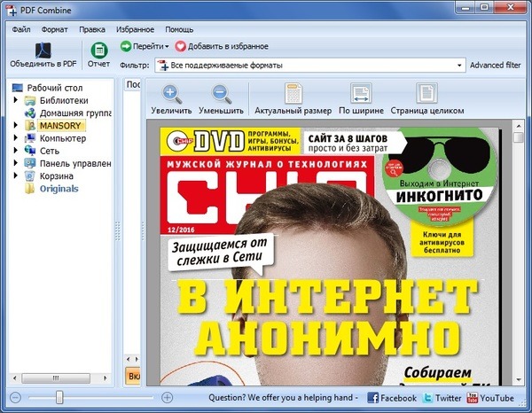The width and height of the screenshot is (532, 413).
Task: Click the Библиотеки folder icon
Action: [30, 100]
